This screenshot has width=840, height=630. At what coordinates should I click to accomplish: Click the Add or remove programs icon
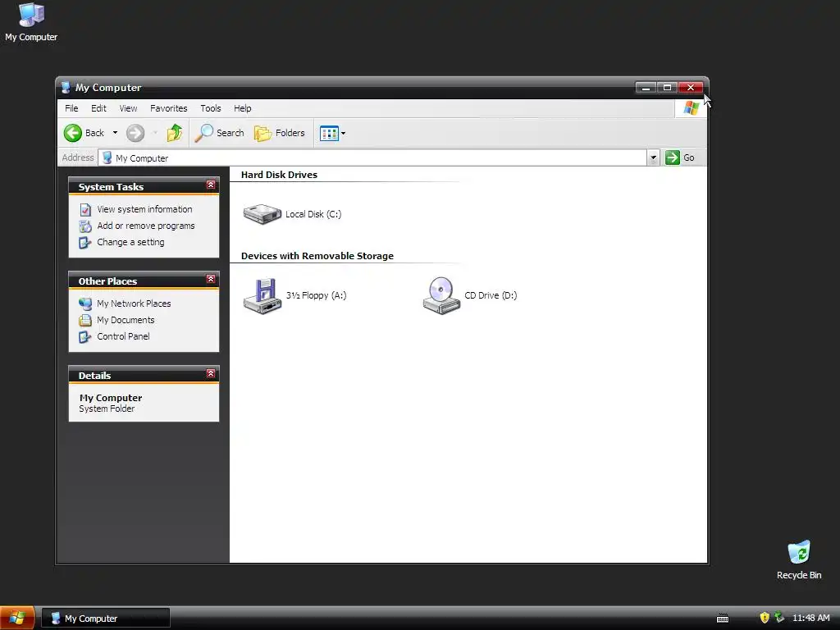(x=85, y=226)
